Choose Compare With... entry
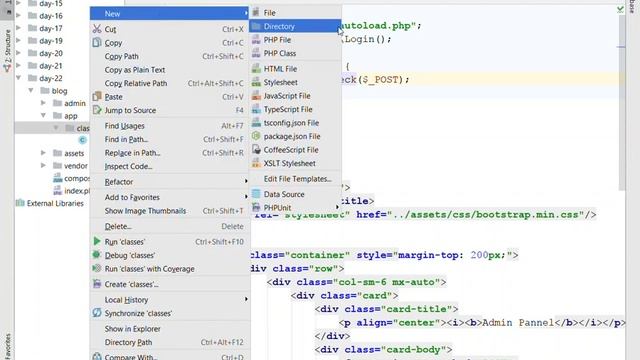 170,356
